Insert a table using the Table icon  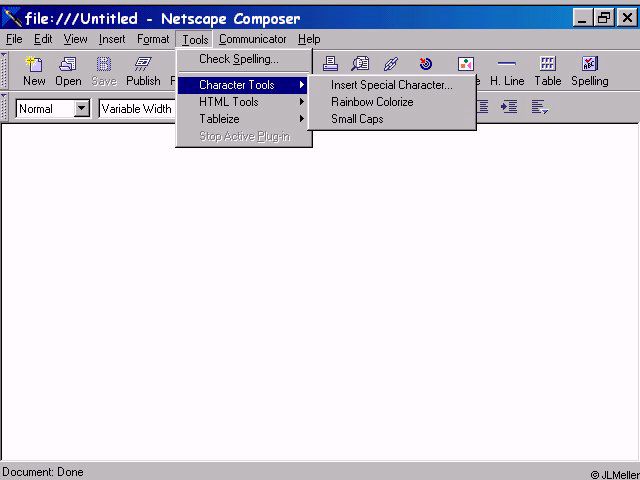click(548, 71)
